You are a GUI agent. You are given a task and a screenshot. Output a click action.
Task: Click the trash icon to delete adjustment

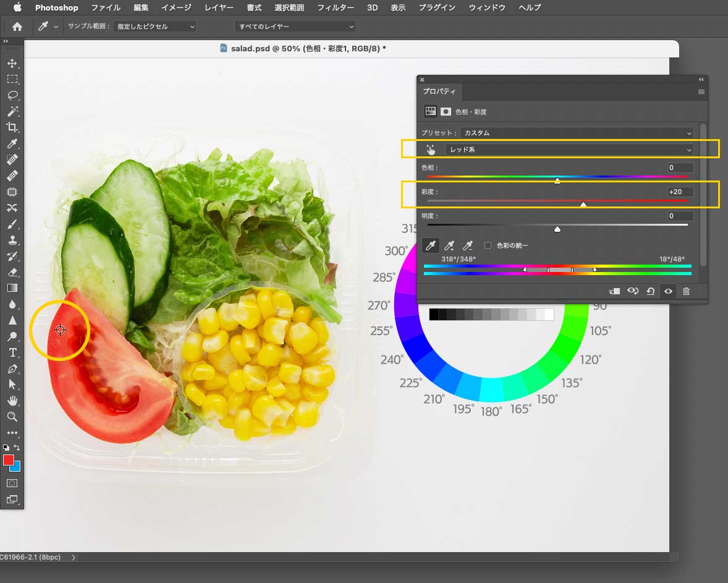(x=686, y=291)
